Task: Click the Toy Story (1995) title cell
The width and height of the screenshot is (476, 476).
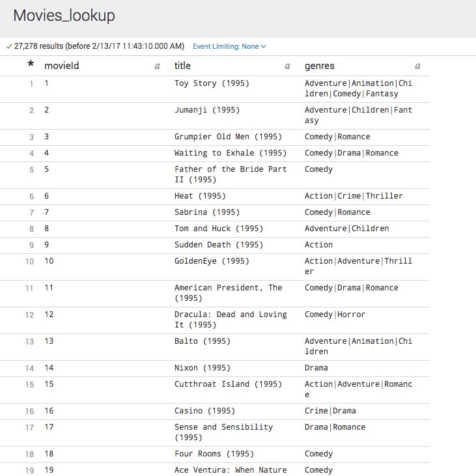Action: tap(212, 83)
